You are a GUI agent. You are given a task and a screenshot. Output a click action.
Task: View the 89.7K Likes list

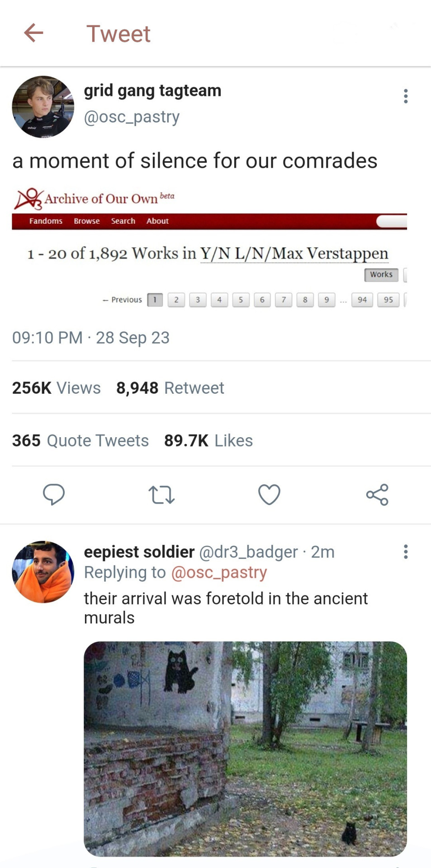[x=208, y=440]
